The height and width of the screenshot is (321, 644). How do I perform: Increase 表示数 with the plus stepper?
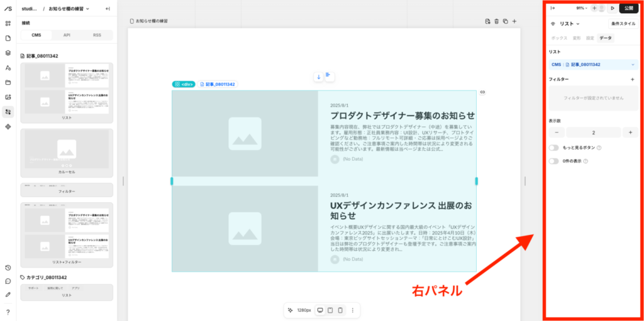630,133
